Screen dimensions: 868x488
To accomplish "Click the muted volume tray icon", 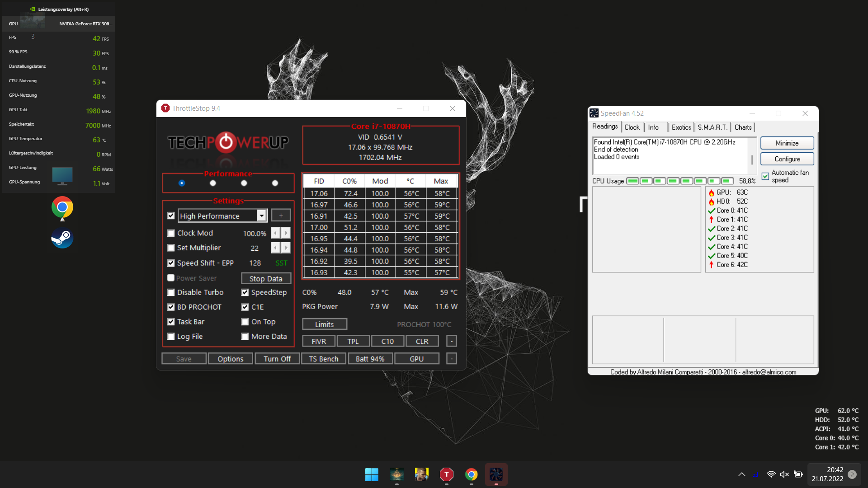I will click(x=784, y=474).
